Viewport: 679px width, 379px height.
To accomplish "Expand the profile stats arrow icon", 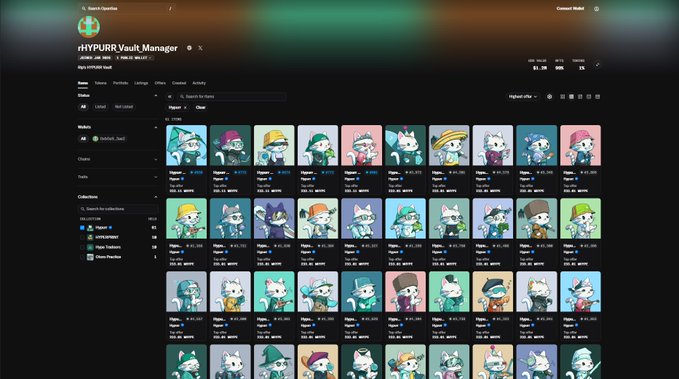I will point(597,65).
